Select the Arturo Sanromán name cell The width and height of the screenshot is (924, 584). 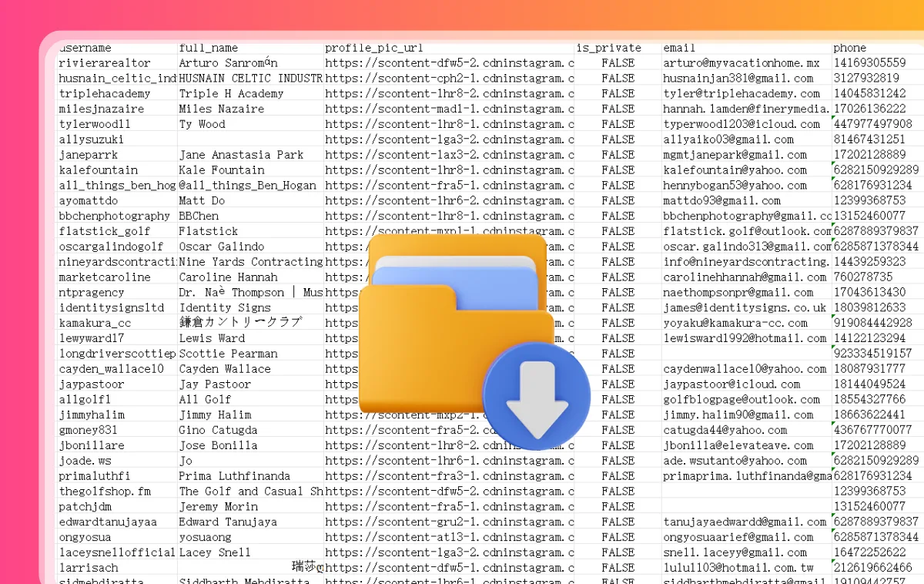click(x=228, y=63)
